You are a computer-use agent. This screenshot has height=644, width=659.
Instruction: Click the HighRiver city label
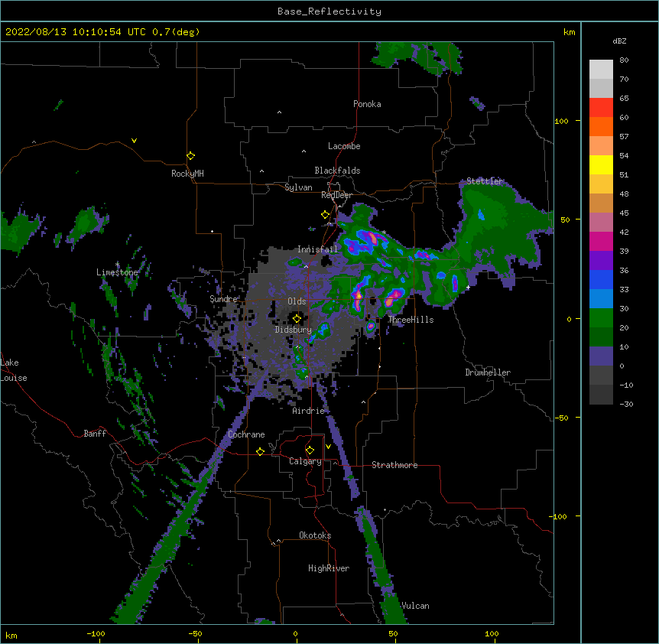pyautogui.click(x=329, y=568)
